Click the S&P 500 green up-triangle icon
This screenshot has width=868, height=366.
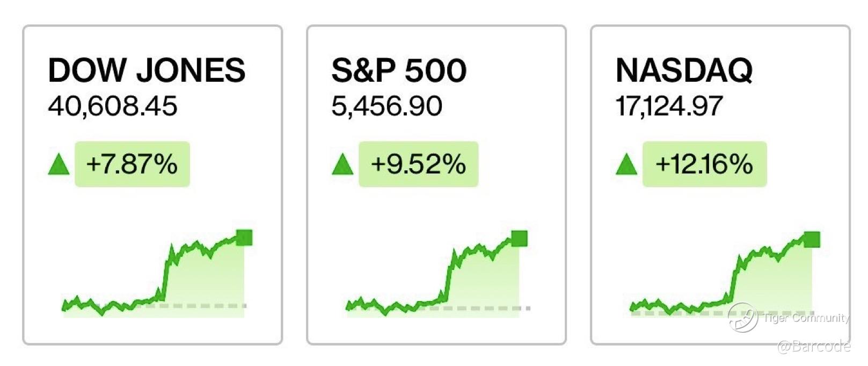point(342,164)
